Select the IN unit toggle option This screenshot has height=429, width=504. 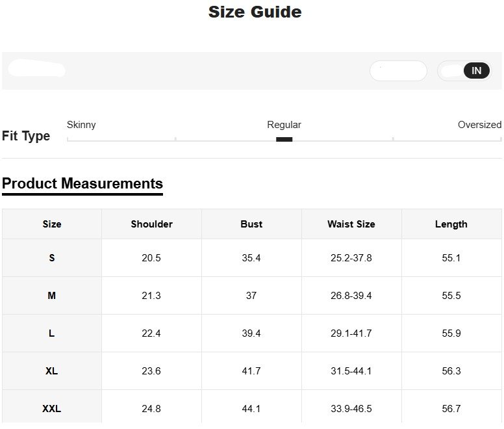click(477, 71)
